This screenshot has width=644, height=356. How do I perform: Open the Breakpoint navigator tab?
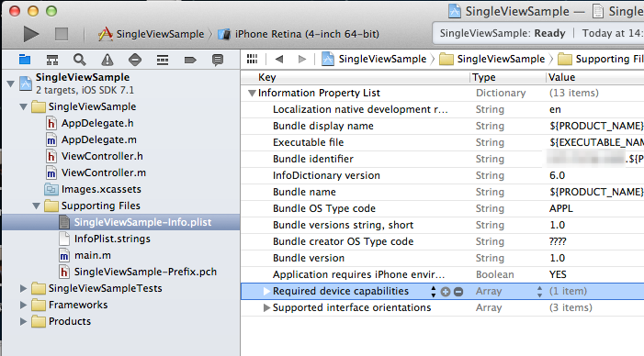[x=190, y=60]
